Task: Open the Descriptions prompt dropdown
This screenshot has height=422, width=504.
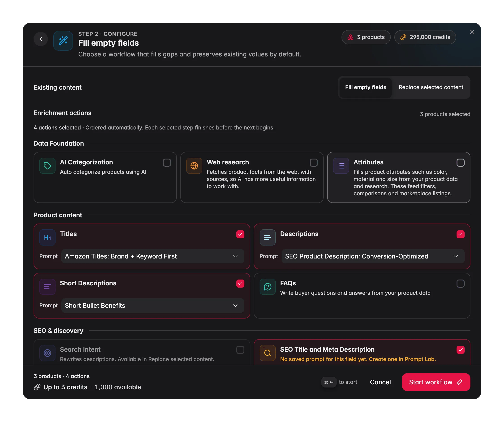Action: coord(373,256)
